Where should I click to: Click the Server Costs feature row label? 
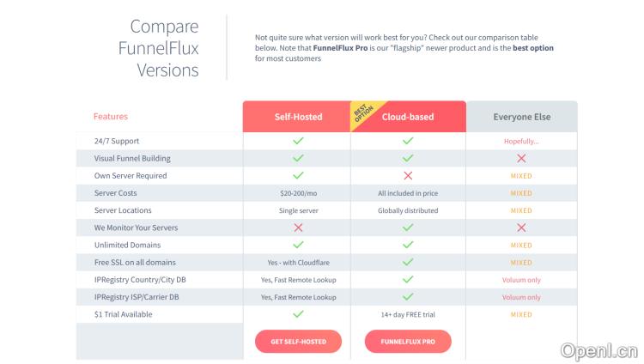pos(115,193)
